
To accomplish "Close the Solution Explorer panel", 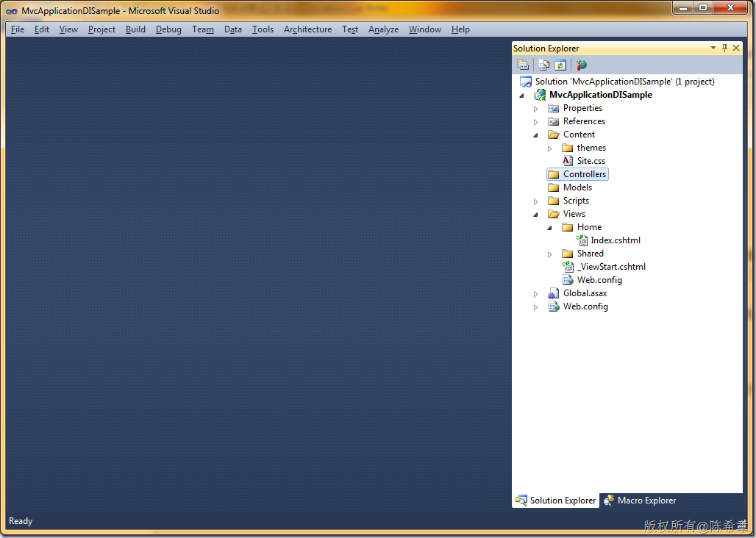I will 736,48.
